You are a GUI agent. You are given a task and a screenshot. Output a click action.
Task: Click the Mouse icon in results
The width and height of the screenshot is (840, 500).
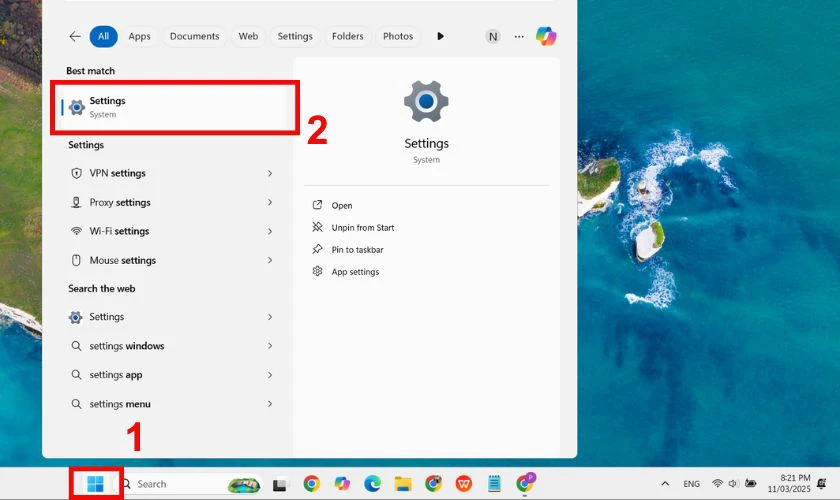76,260
